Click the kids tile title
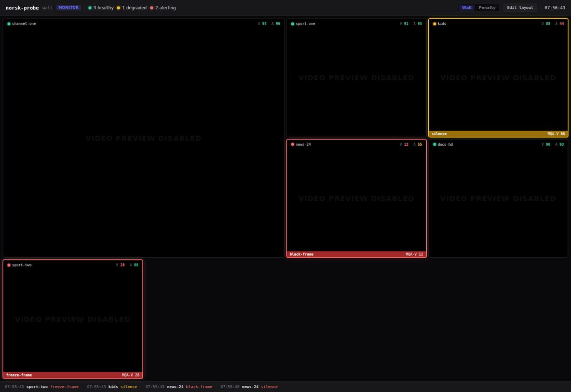The width and height of the screenshot is (571, 392). 442,24
